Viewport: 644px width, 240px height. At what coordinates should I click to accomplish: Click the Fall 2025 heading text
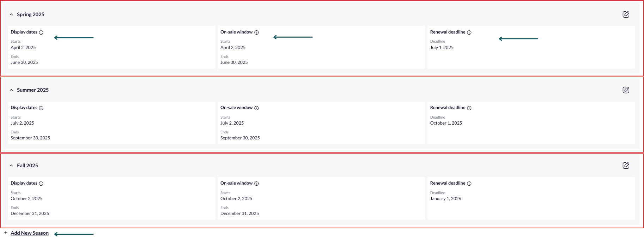coord(28,166)
